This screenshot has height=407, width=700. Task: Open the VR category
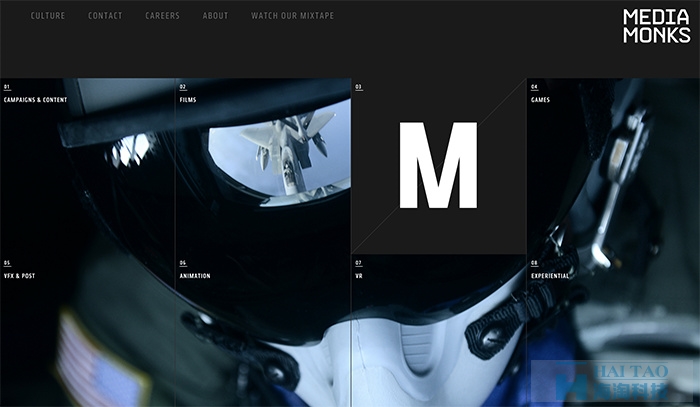(x=359, y=276)
